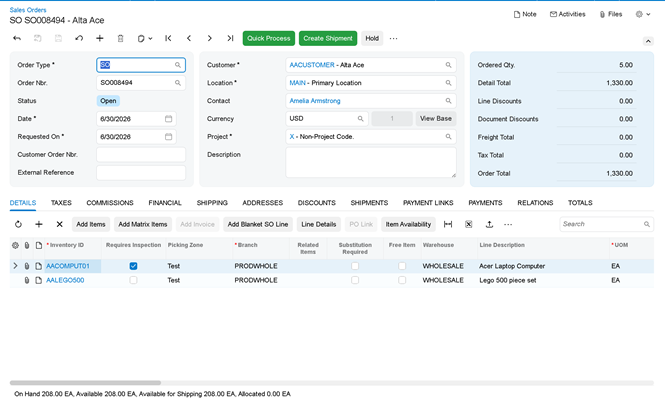665x399 pixels.
Task: Click the External Reference field
Action: [141, 173]
